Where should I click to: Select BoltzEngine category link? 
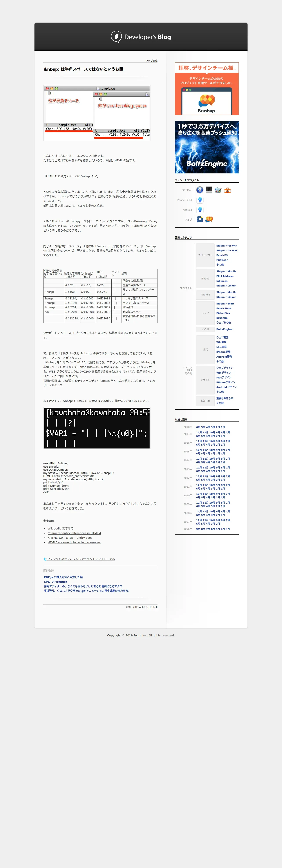tap(224, 329)
